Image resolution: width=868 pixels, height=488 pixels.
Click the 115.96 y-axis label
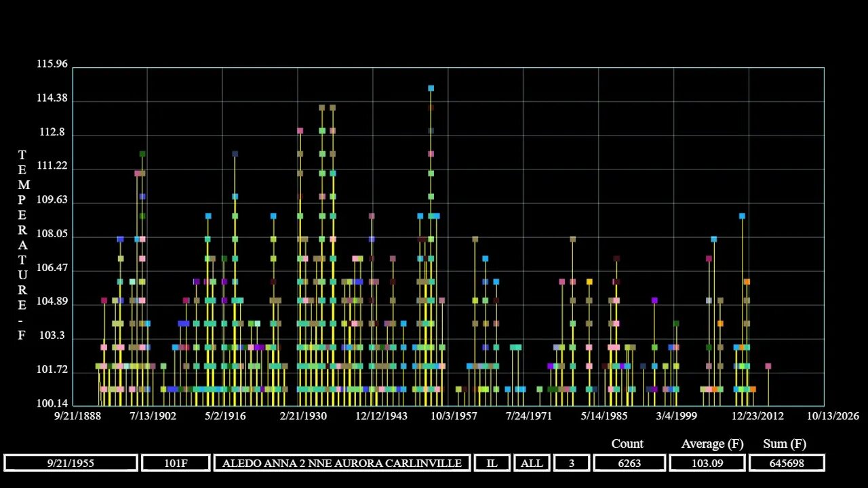52,64
